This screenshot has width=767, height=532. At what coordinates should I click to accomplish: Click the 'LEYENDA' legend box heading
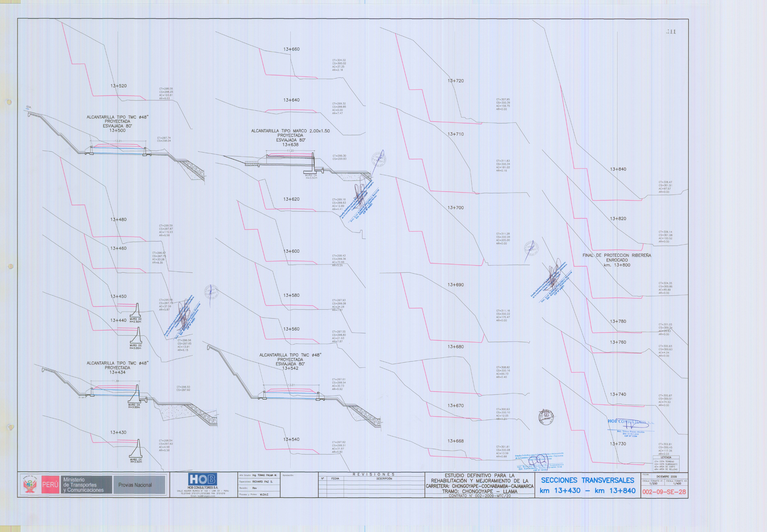coord(666,457)
